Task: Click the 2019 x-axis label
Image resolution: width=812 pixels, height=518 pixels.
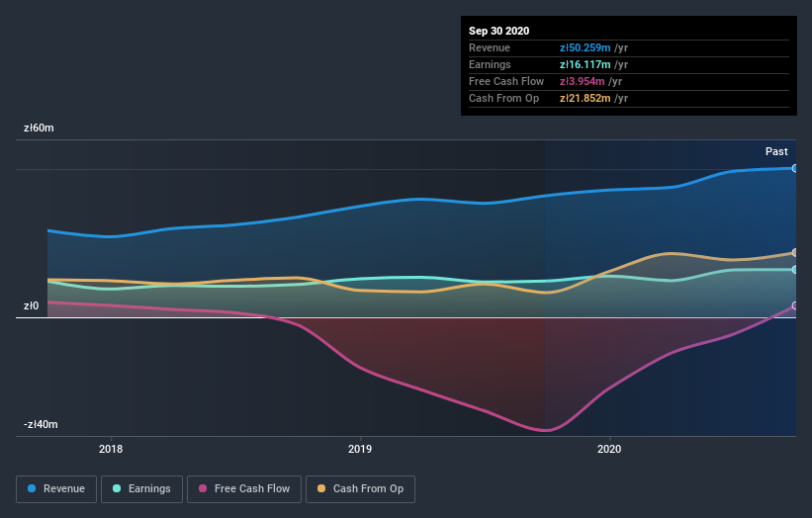Action: coord(360,449)
